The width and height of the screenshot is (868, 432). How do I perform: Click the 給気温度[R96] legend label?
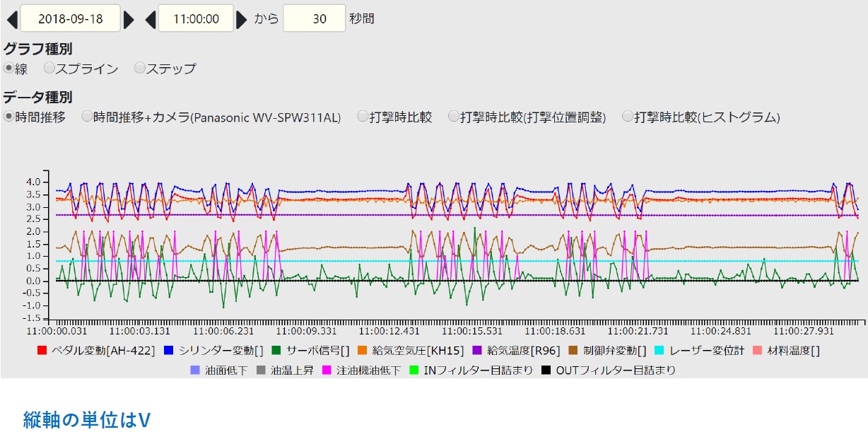[522, 350]
